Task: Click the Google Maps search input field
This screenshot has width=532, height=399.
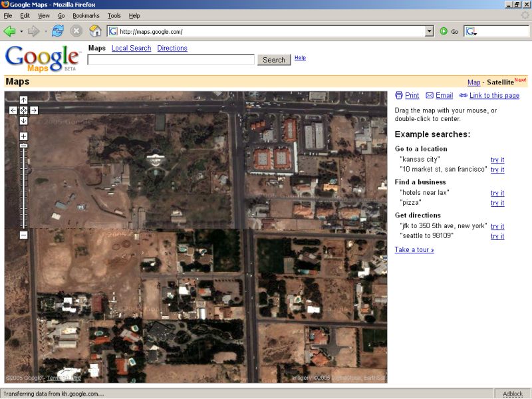Action: tap(171, 60)
